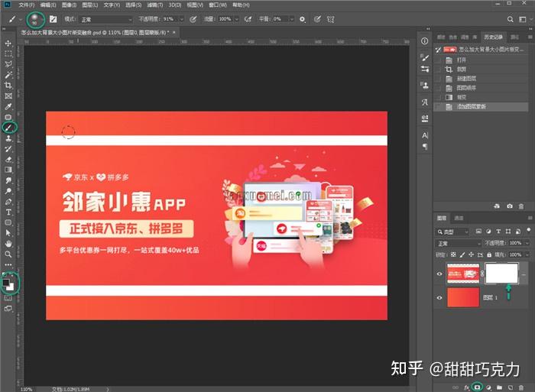This screenshot has width=535, height=392.
Task: Open painting mode 正常 dropdown
Action: click(105, 19)
